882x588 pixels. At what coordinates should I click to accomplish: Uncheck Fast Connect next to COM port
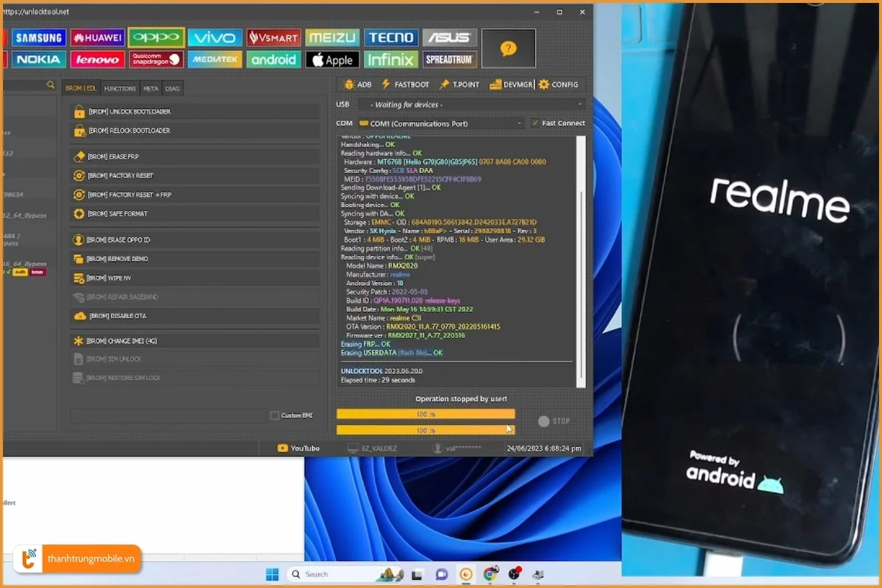(535, 123)
